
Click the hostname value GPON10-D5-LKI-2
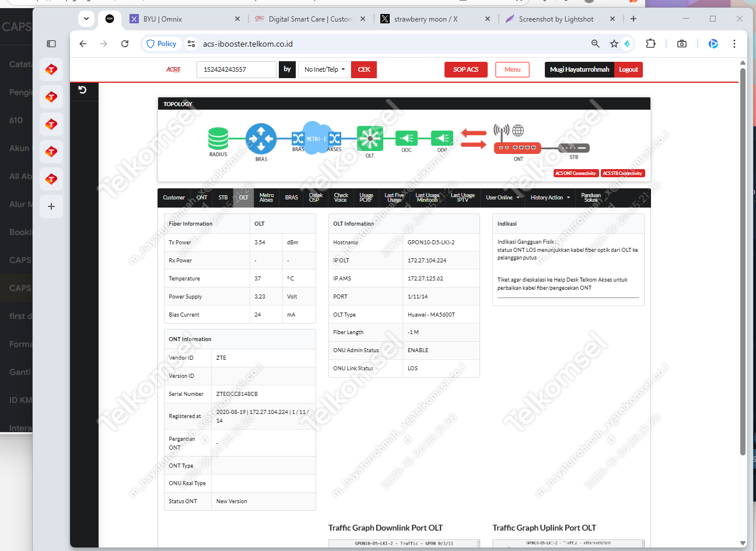pyautogui.click(x=431, y=243)
